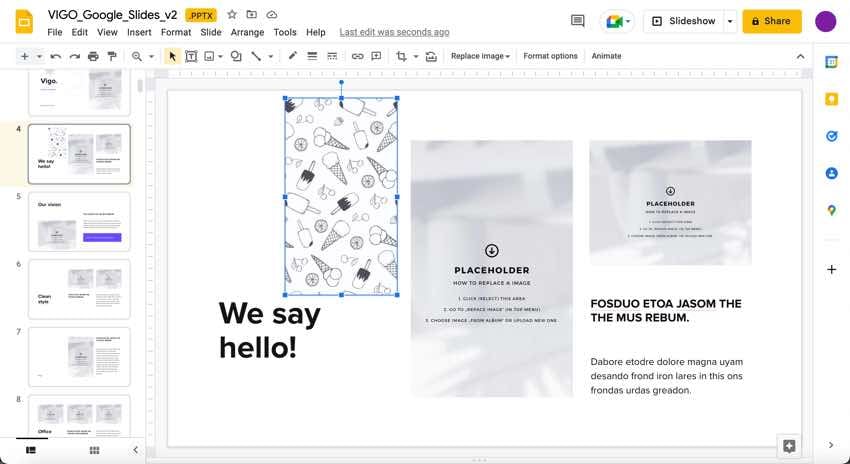Open the Arrange menu
The height and width of the screenshot is (464, 850).
click(247, 32)
